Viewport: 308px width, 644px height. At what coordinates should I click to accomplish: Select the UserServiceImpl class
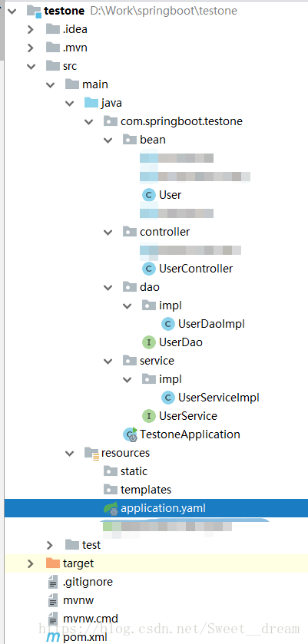tap(218, 398)
